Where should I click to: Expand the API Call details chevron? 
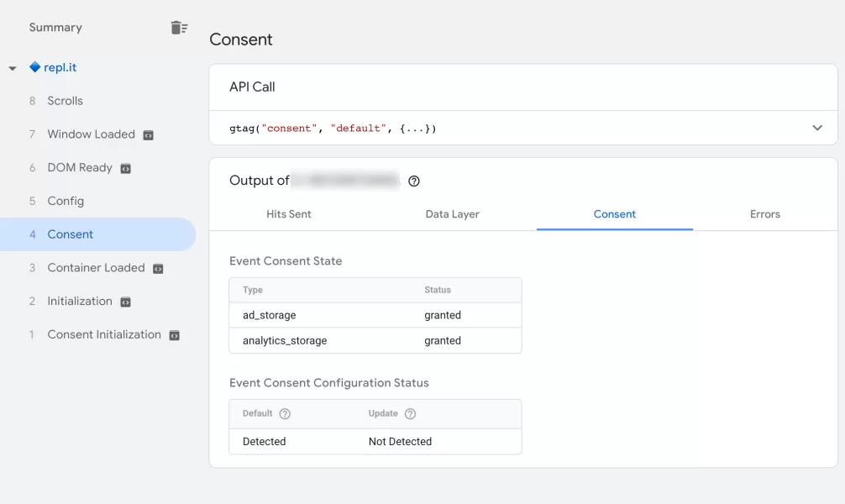tap(817, 129)
